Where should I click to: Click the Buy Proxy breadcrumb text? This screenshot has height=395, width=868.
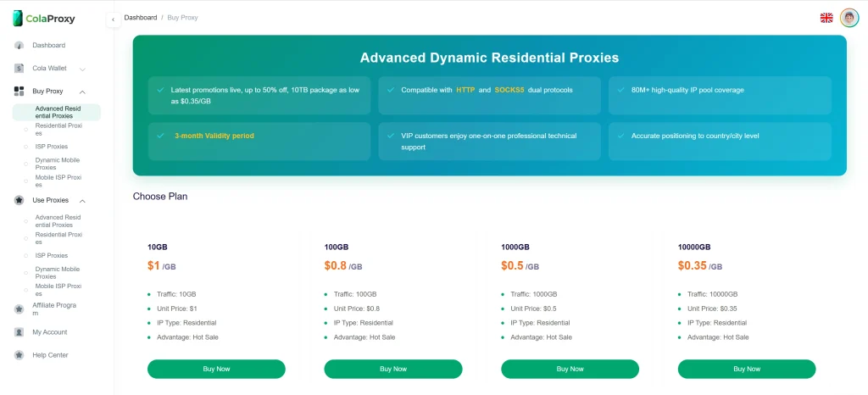click(x=183, y=18)
